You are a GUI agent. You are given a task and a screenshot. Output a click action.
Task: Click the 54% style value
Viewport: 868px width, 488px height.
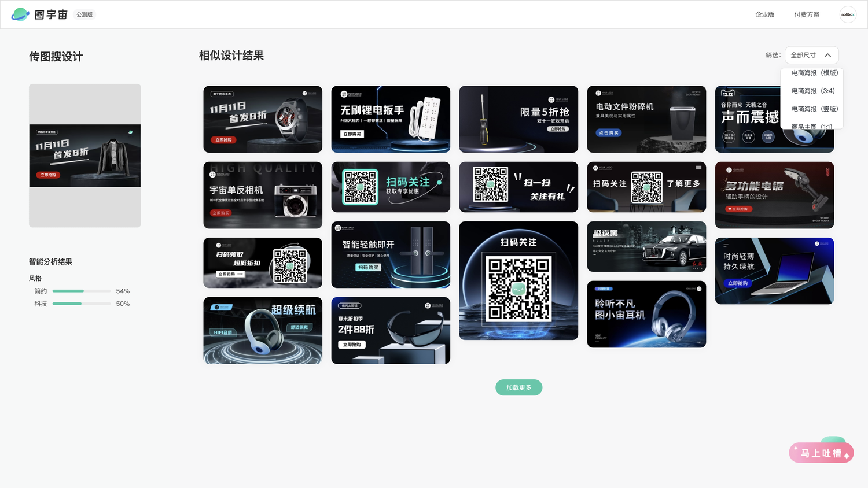coord(123,291)
